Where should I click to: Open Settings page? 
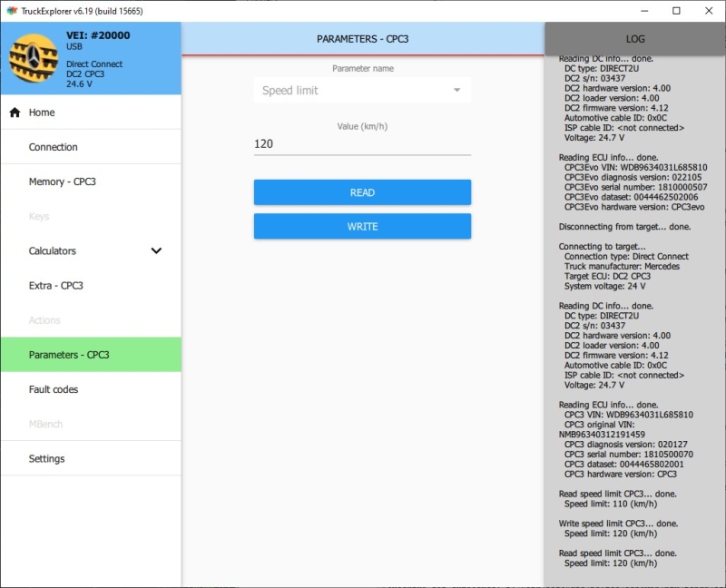pyautogui.click(x=91, y=458)
